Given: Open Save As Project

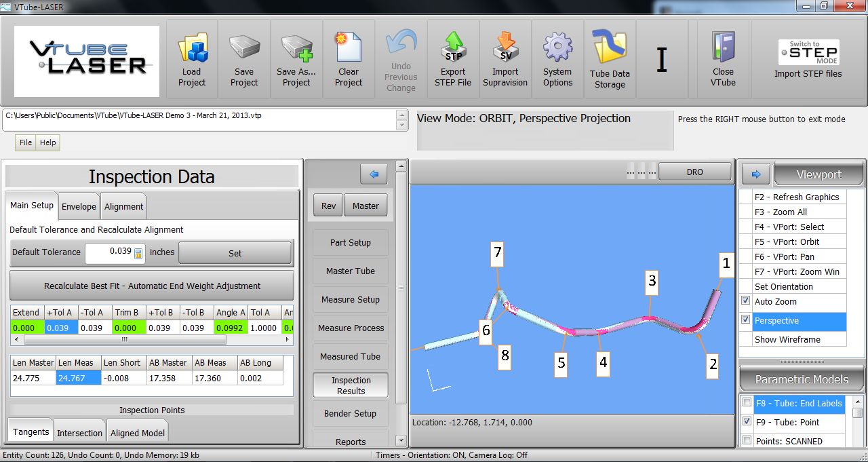Looking at the screenshot, I should point(297,50).
